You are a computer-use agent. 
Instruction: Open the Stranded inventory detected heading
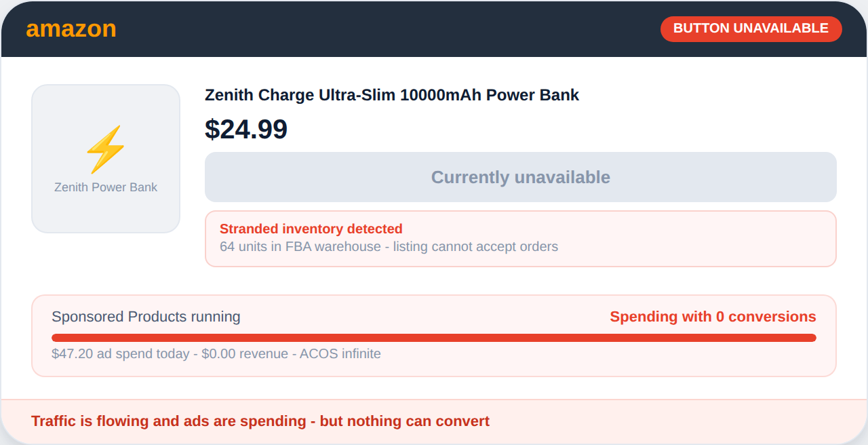311,229
